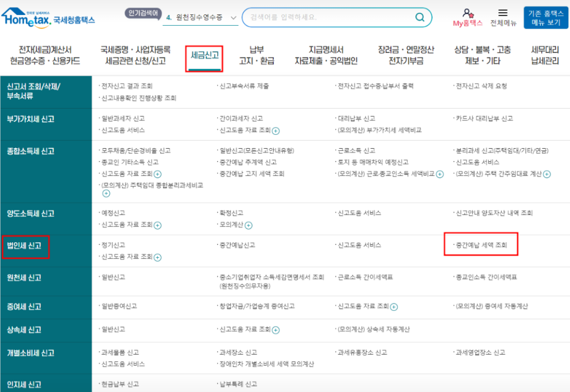Open 간이과세자 신고 link
570x392 pixels.
pos(241,119)
